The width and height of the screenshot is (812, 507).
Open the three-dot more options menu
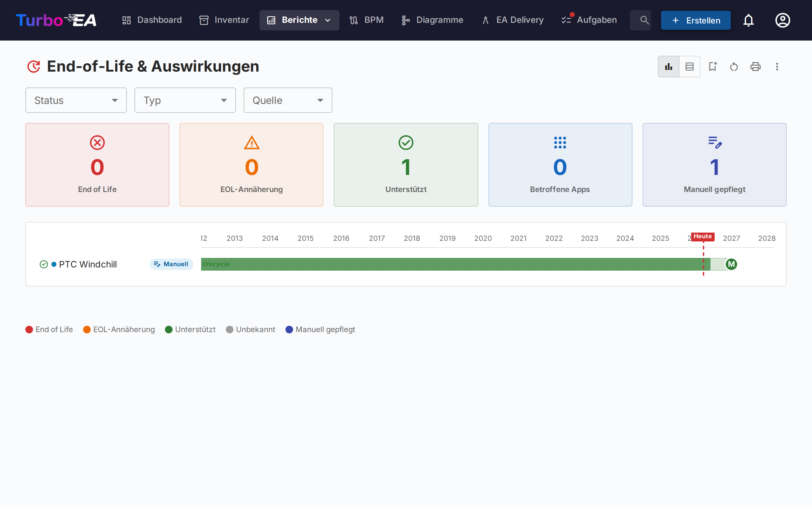[x=777, y=67]
